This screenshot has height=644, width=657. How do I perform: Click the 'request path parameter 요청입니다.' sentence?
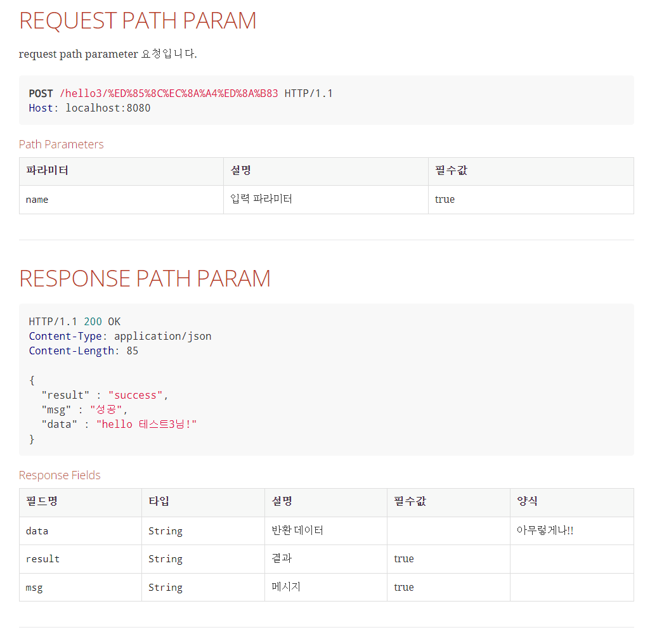[108, 54]
